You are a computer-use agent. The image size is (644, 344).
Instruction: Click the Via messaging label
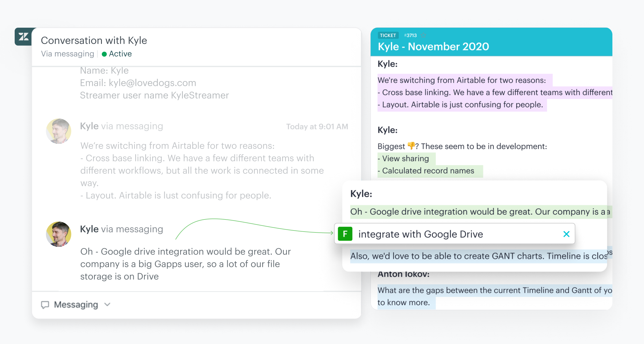click(67, 54)
